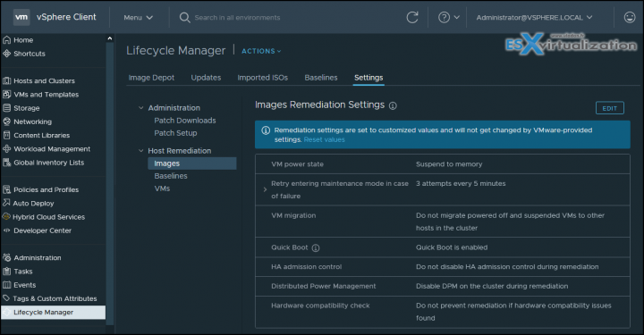Click the smiley feedback icon
Image resolution: width=644 pixels, height=335 pixels.
pyautogui.click(x=629, y=17)
